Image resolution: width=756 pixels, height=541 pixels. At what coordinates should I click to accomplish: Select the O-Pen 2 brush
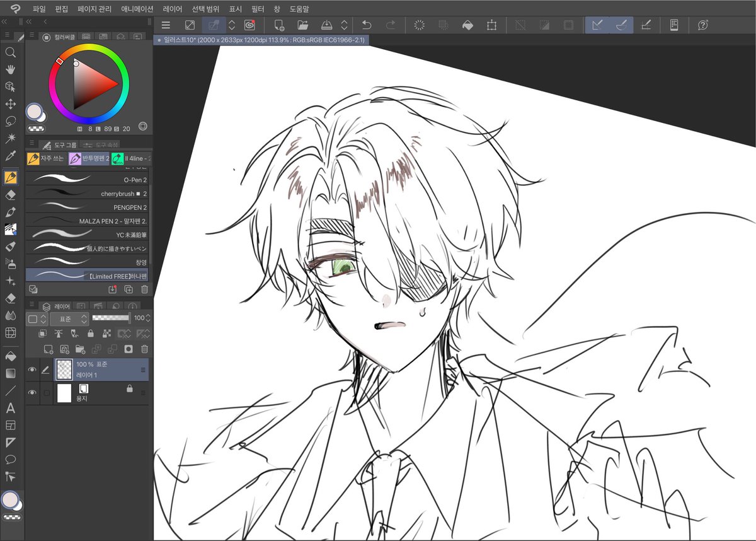click(x=87, y=180)
